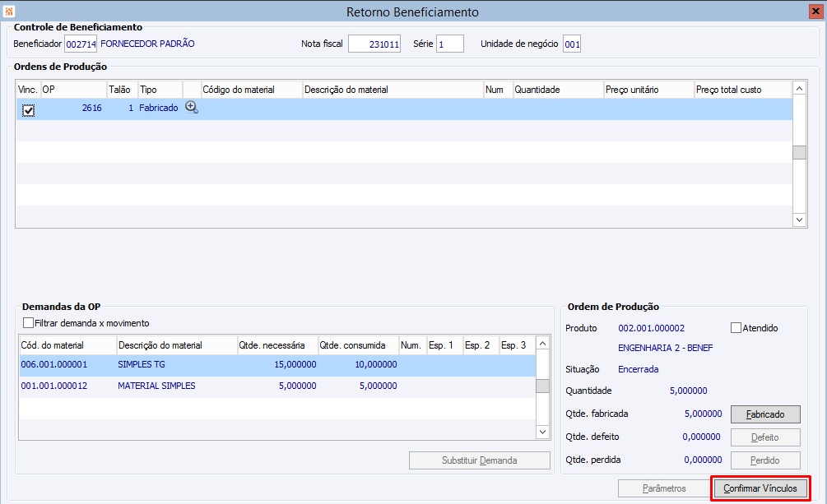Check the Atendido checkbox

(736, 328)
